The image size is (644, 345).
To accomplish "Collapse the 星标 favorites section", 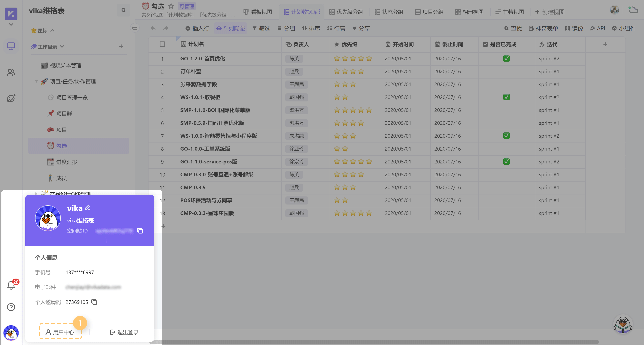I will tap(52, 31).
